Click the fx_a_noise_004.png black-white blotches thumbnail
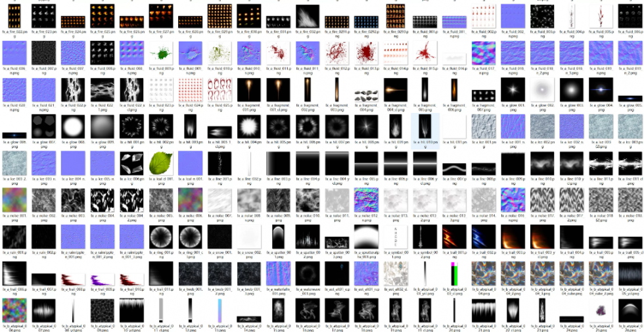644x332 pixels. [103, 200]
